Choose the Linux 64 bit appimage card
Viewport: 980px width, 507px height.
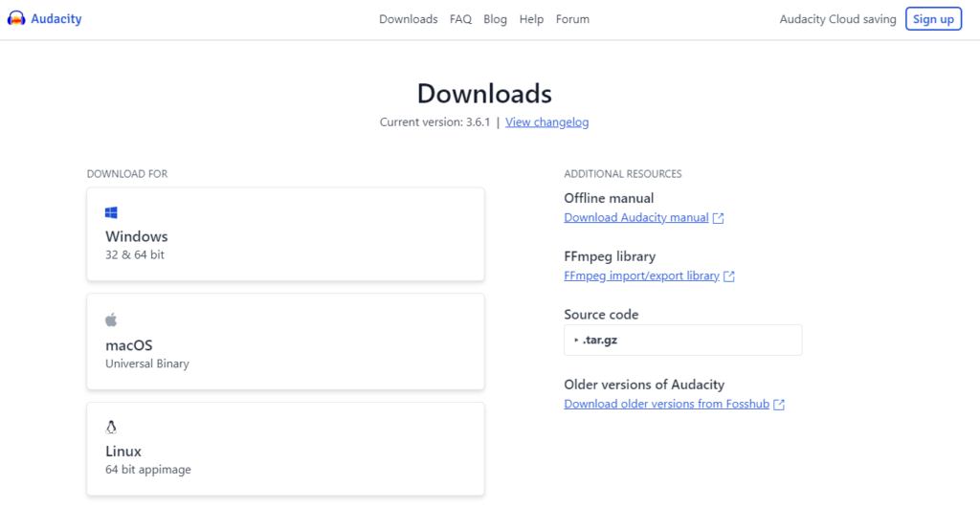click(x=285, y=449)
